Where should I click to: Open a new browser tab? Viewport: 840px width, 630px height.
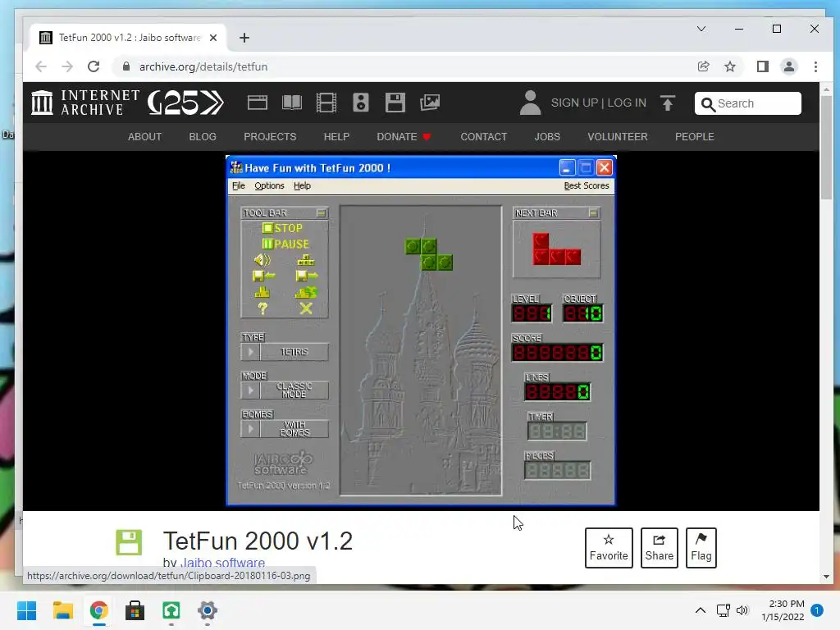[244, 38]
